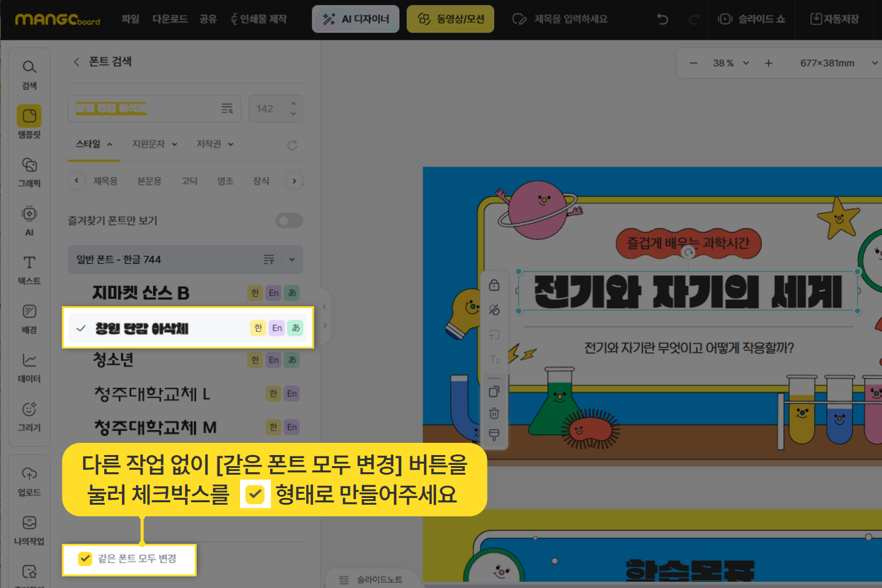Image resolution: width=882 pixels, height=588 pixels.
Task: Click the undo arrow in top bar
Action: coord(663,19)
